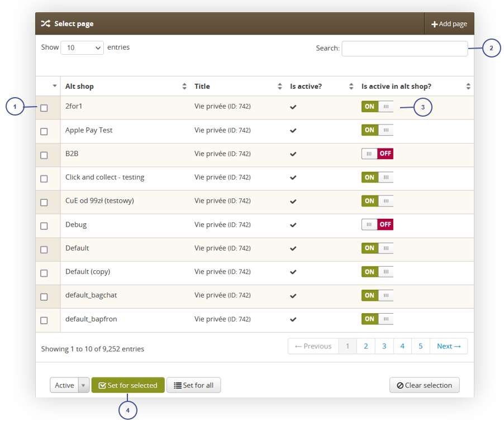Screen dimensions: 504x422
Task: Enable the Debug alt shop toggle
Action: pyautogui.click(x=377, y=224)
